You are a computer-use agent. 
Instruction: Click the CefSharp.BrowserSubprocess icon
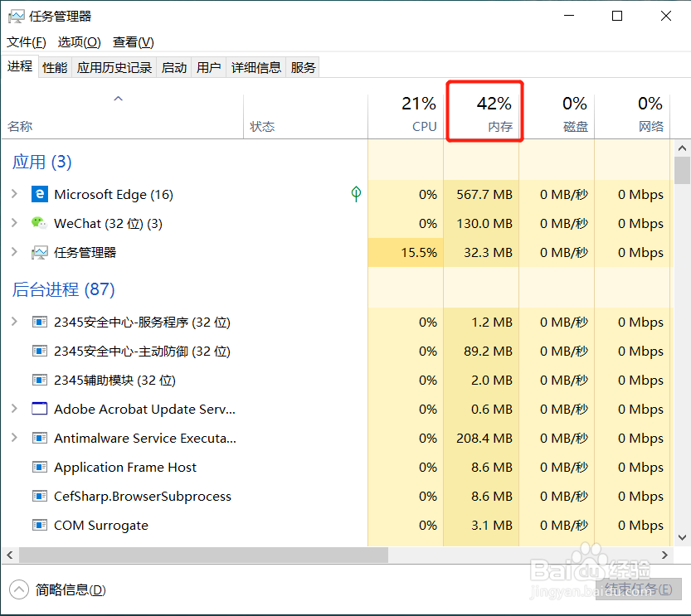pyautogui.click(x=40, y=497)
